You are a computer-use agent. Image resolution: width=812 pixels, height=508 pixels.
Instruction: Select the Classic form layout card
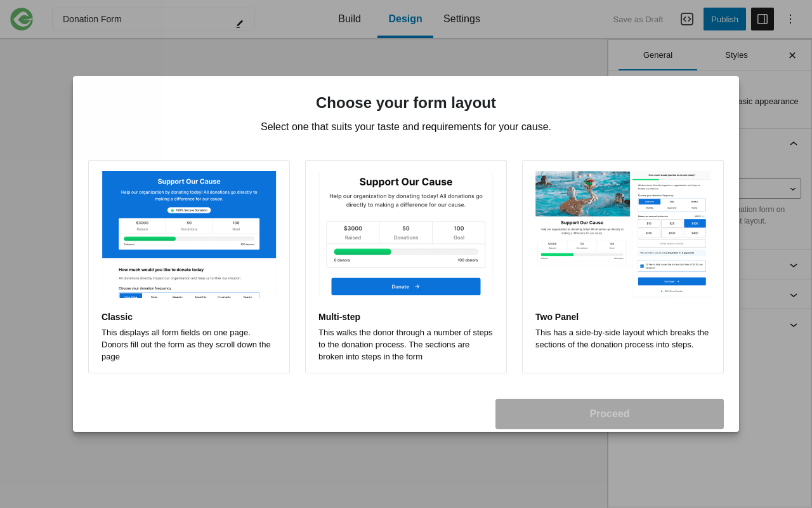(189, 267)
